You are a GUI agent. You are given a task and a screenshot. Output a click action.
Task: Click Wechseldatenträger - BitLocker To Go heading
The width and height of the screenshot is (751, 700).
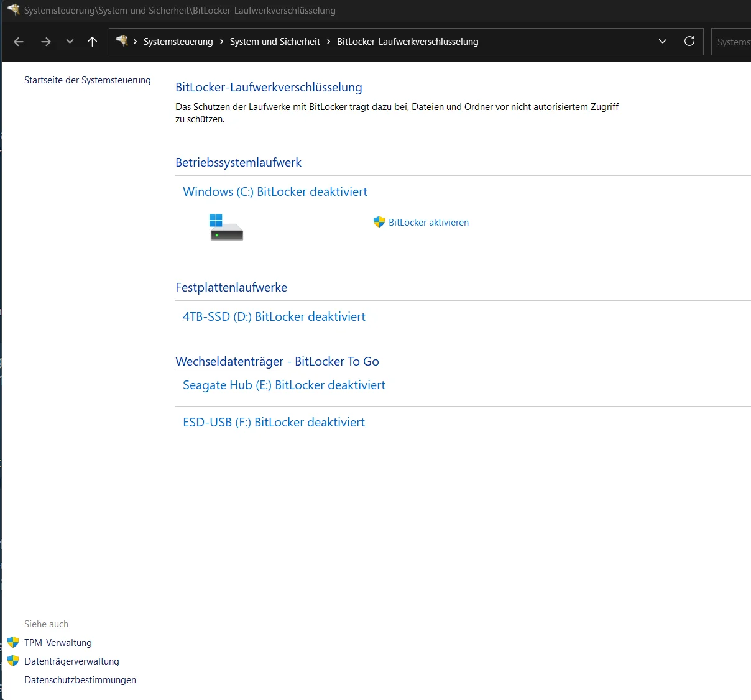(277, 361)
